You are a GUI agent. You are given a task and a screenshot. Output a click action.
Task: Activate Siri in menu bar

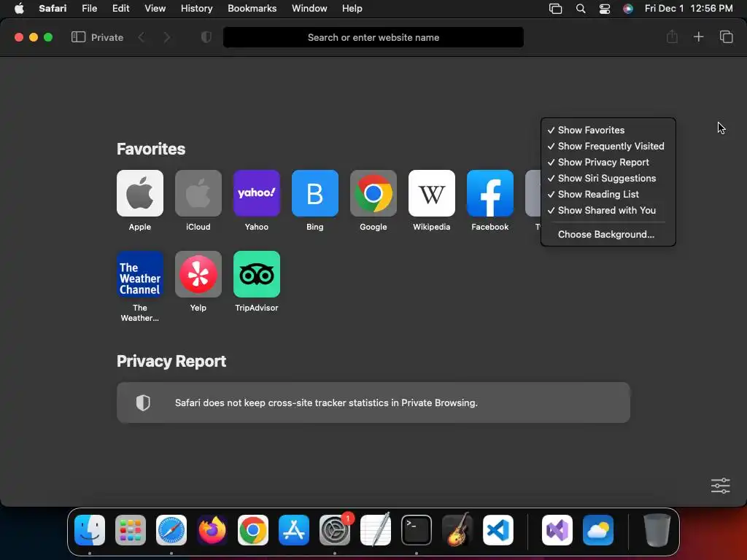tap(628, 9)
